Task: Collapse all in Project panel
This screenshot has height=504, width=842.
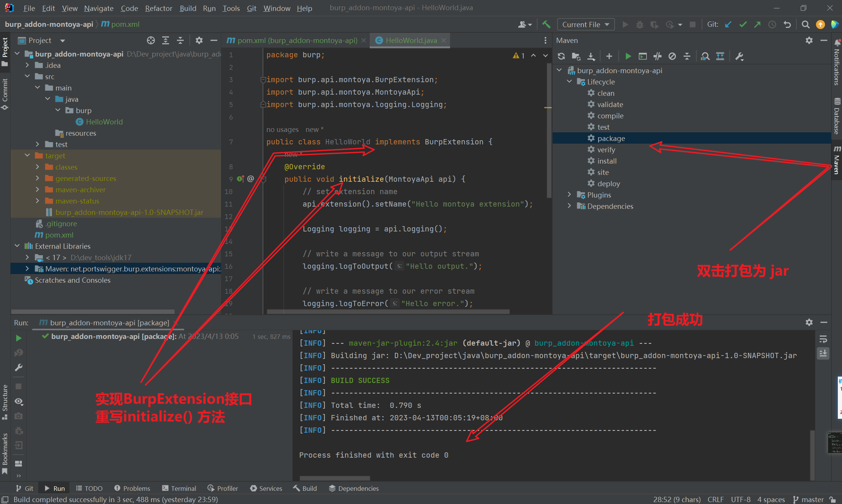Action: click(180, 40)
